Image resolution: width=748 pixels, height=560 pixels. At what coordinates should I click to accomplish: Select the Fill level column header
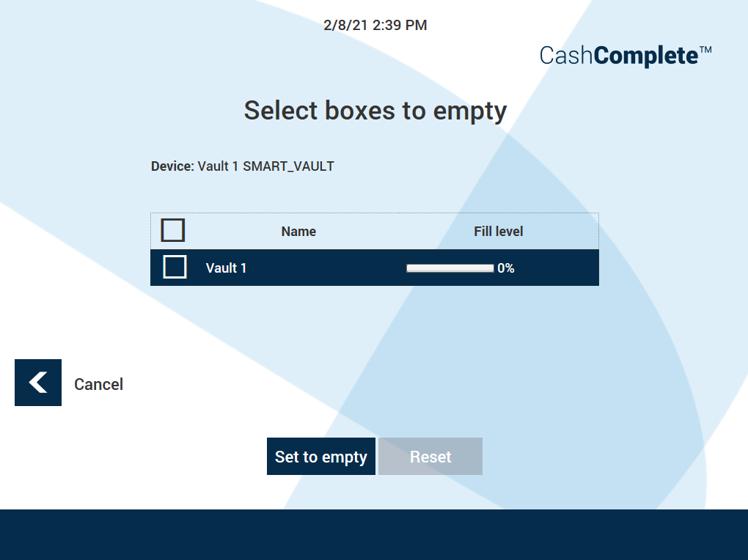[498, 231]
